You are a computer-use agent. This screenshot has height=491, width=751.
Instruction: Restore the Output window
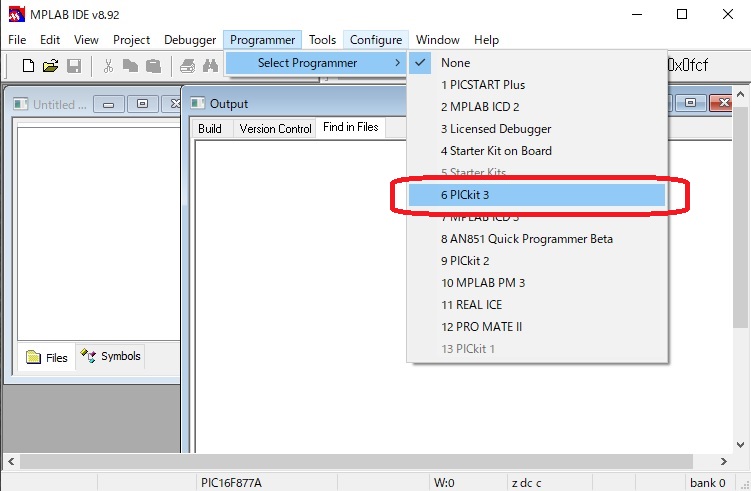point(690,103)
